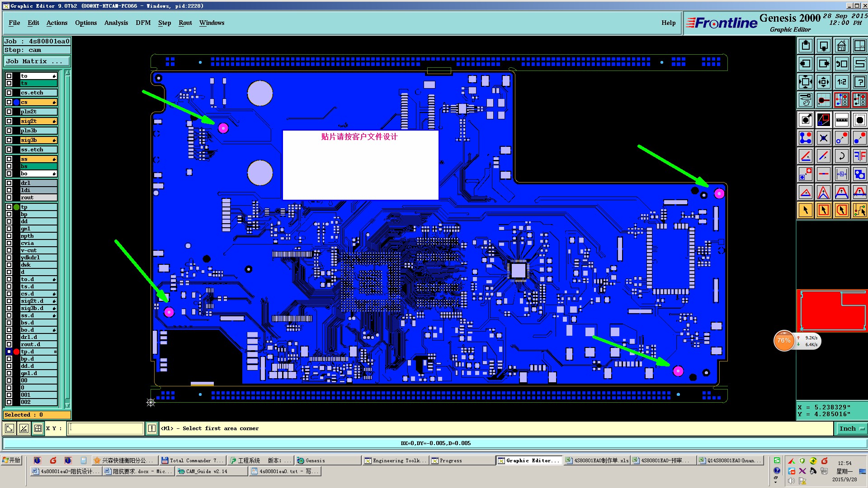This screenshot has height=488, width=868.
Task: Toggle the checkbox for layer drl
Action: (x=9, y=183)
